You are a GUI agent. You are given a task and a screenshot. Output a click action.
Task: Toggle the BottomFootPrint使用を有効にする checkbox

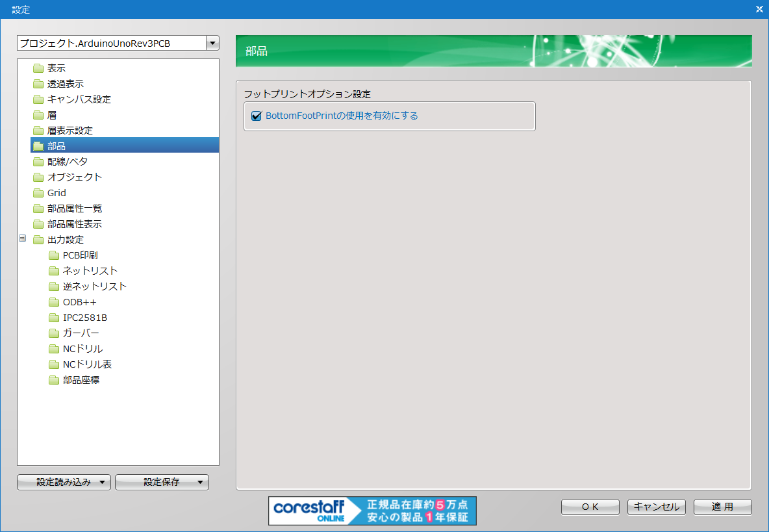256,116
